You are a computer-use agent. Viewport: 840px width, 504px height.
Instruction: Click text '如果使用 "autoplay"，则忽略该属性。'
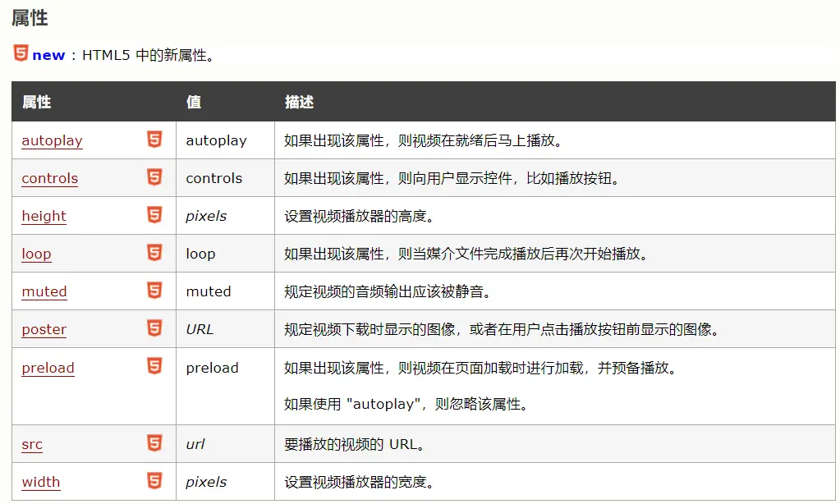pyautogui.click(x=407, y=404)
